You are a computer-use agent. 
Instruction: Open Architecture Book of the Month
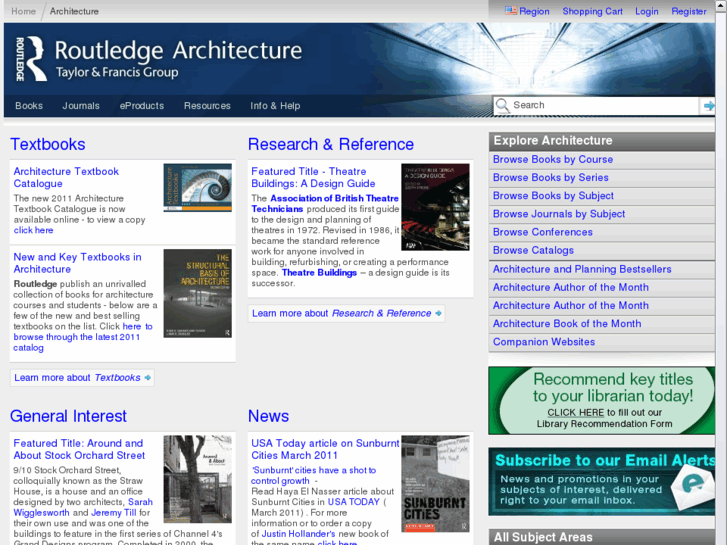(x=566, y=324)
